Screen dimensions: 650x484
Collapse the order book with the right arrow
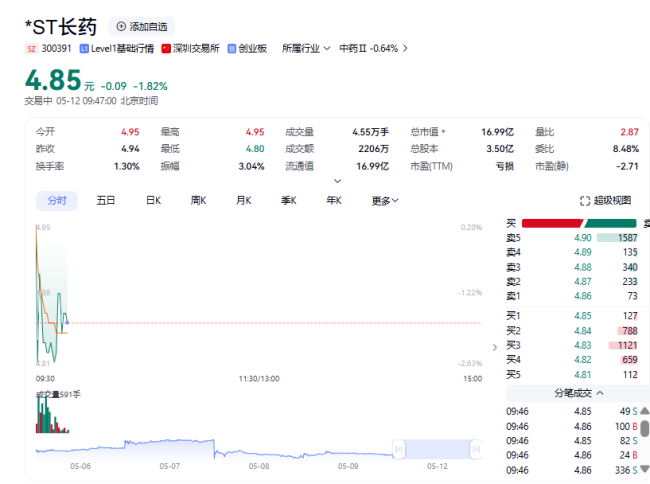point(495,347)
